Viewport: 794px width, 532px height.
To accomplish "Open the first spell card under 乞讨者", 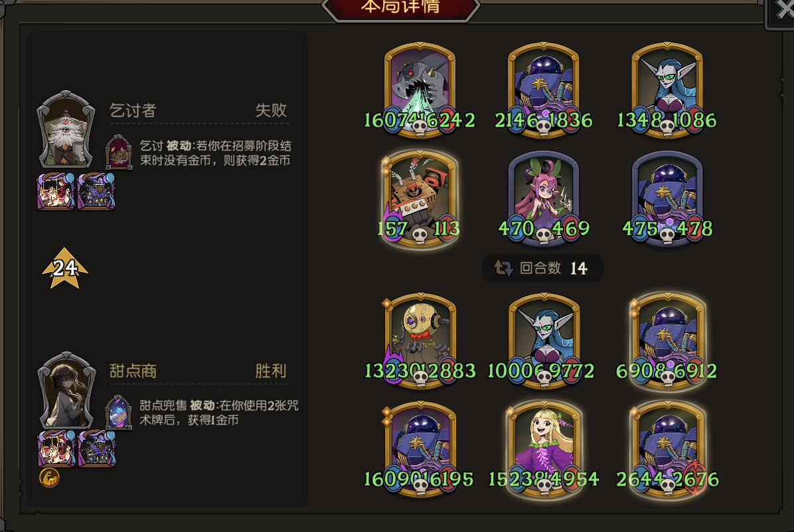I will click(56, 191).
